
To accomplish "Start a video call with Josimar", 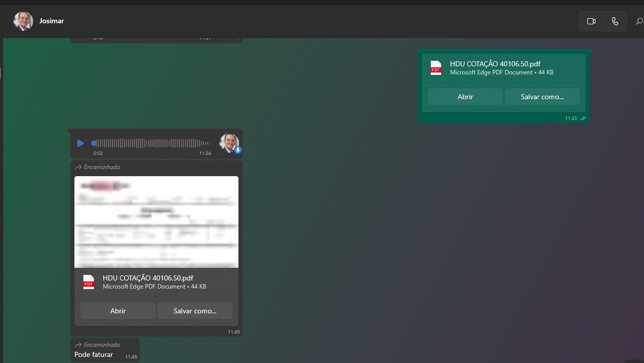I will 591,21.
